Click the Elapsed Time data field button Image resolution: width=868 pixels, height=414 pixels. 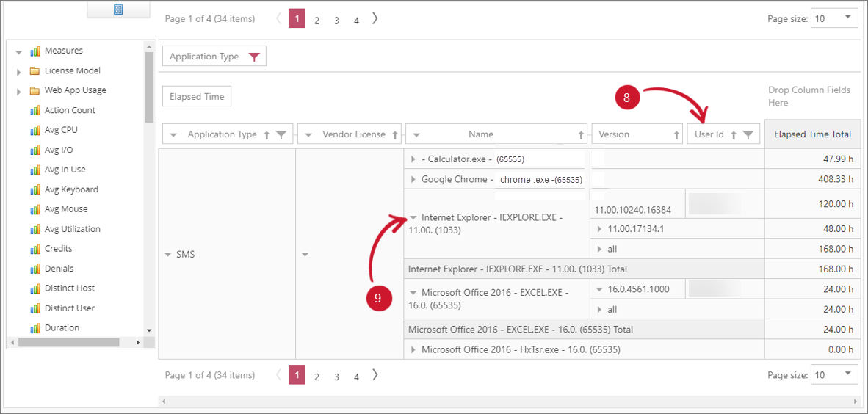[197, 96]
